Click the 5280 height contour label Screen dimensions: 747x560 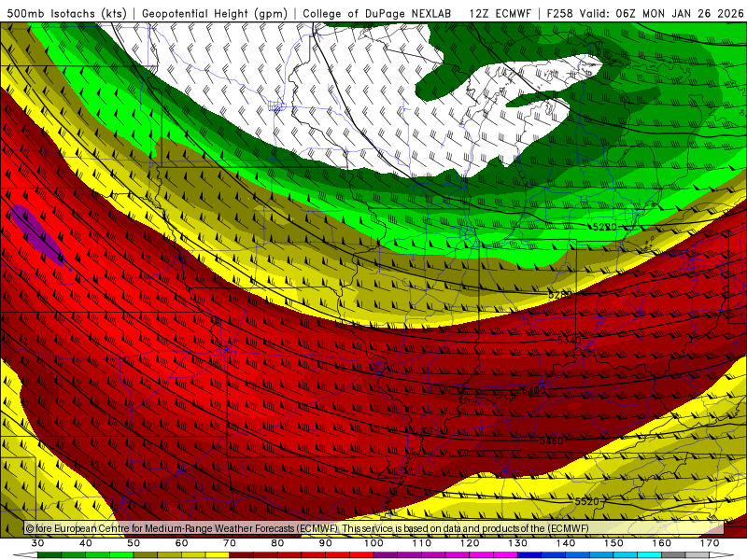(x=559, y=295)
